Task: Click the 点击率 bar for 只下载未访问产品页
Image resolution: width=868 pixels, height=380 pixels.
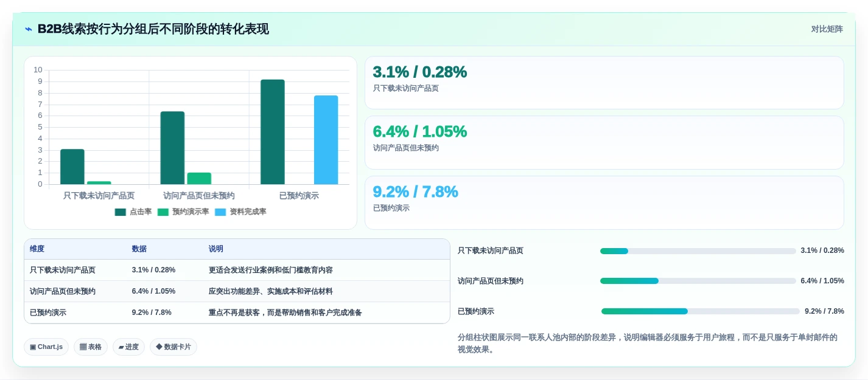Action: [72, 167]
